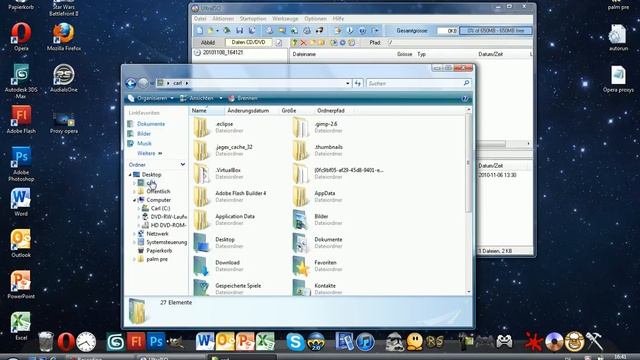The height and width of the screenshot is (360, 640).
Task: Click the trash bin icon in the dock
Action: click(x=46, y=341)
